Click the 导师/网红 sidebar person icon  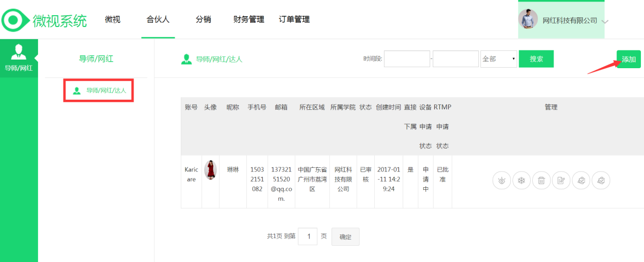19,52
